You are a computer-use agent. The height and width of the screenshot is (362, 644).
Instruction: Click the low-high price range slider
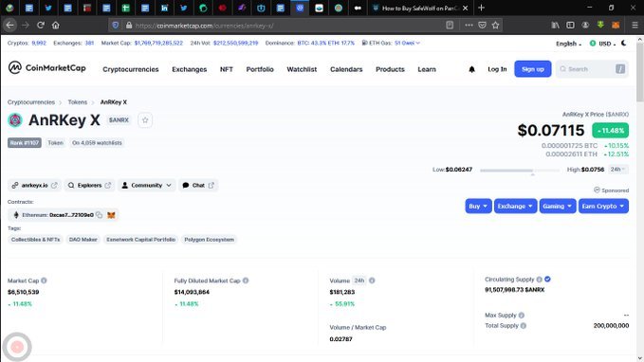[x=519, y=171]
